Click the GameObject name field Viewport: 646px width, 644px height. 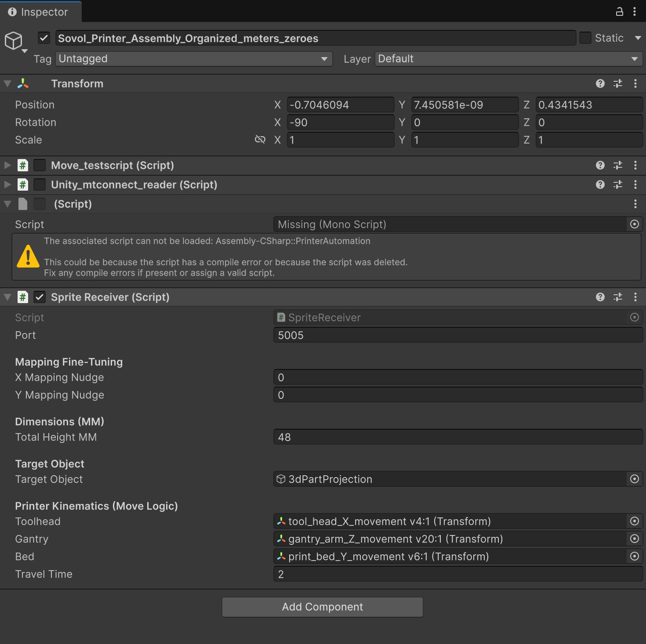tap(316, 38)
